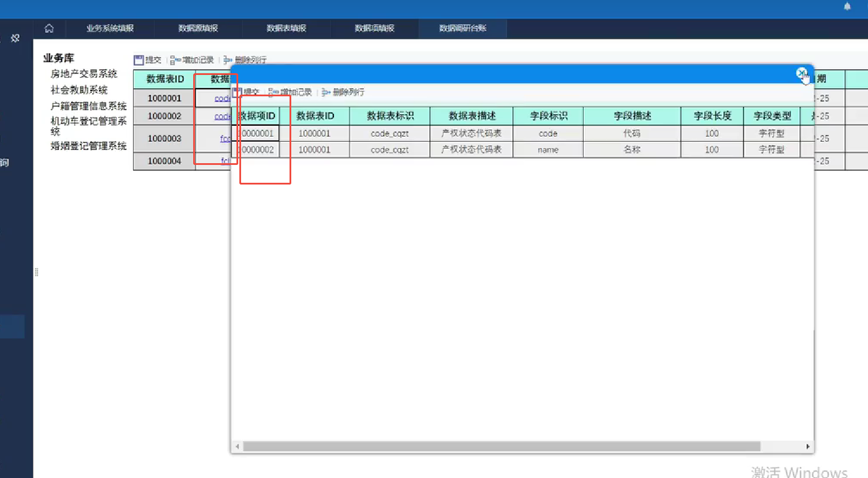
Task: Open the link in row 1000001
Action: 223,99
